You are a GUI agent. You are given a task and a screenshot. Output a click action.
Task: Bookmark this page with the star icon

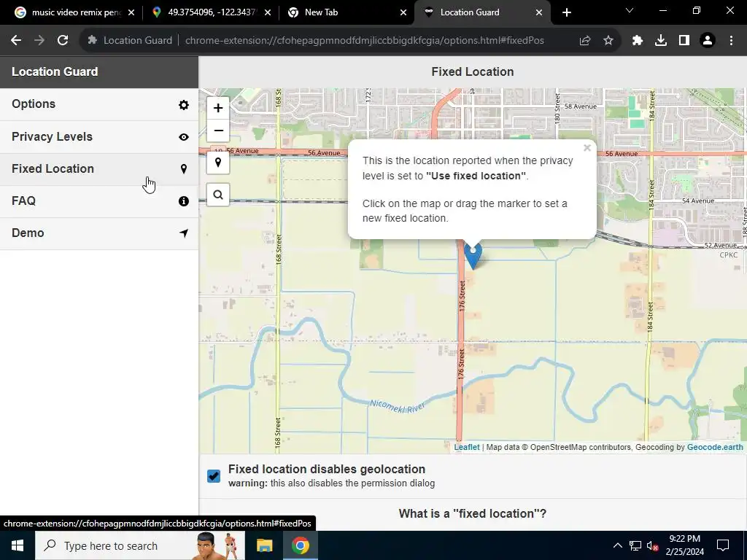608,41
